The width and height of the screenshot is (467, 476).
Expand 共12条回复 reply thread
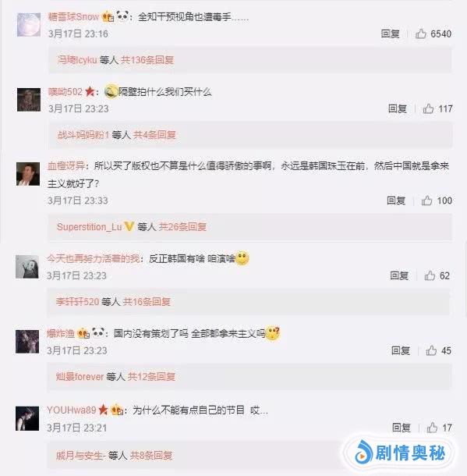[x=151, y=376]
